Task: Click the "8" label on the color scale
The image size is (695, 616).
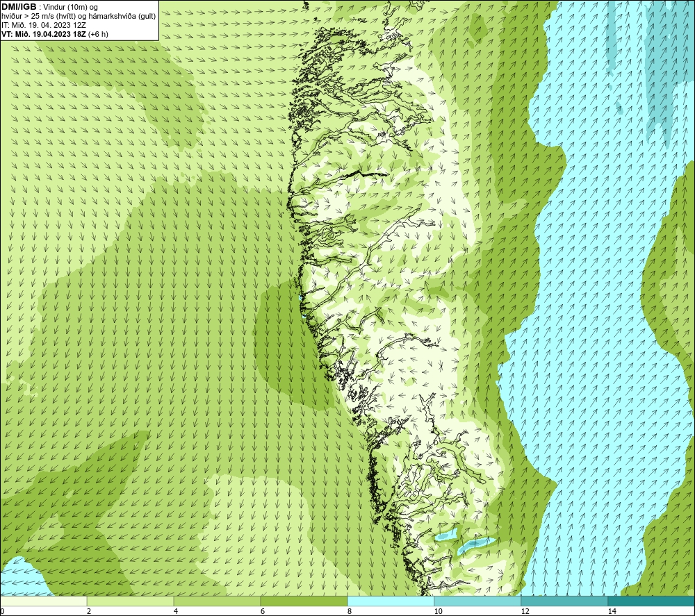Action: coord(350,611)
